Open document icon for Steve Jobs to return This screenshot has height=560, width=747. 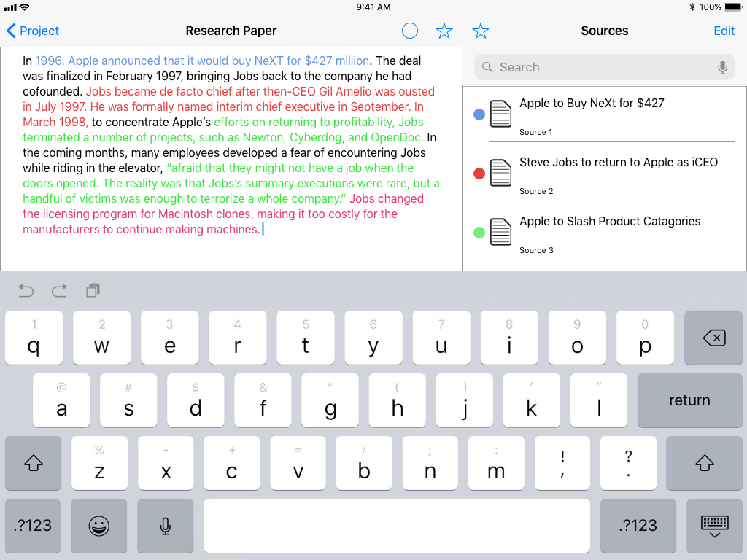tap(500, 173)
